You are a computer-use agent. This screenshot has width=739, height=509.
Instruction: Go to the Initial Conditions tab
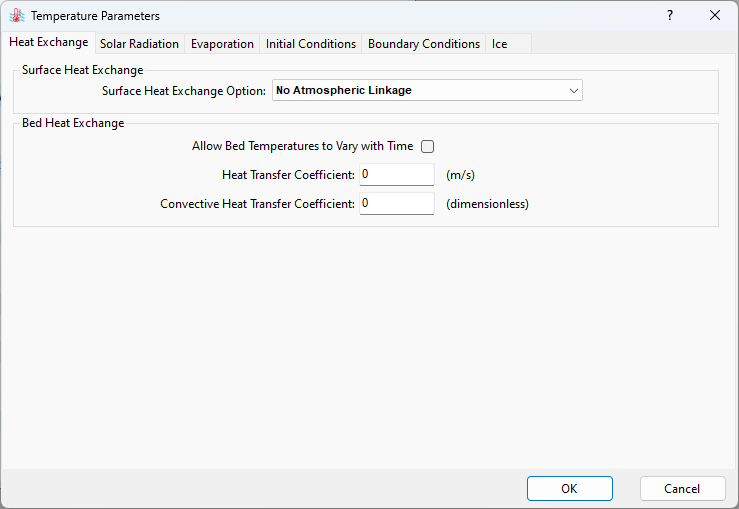(311, 44)
